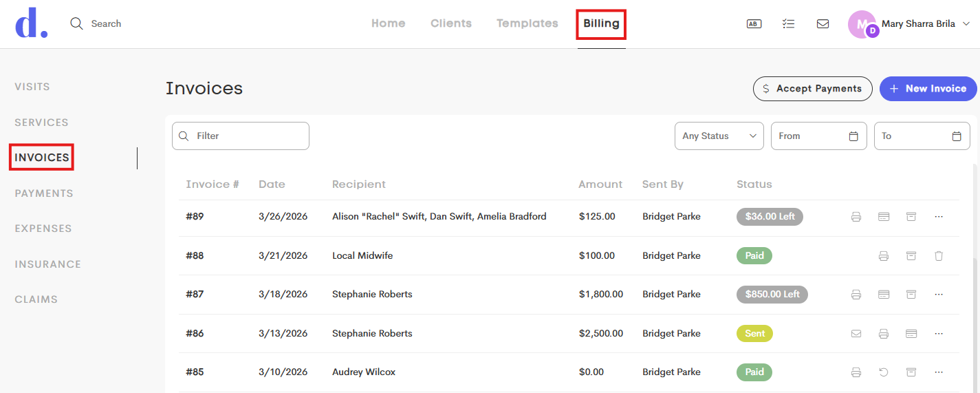This screenshot has height=393, width=980.
Task: Click the credit card icon for invoice #86
Action: pos(911,334)
